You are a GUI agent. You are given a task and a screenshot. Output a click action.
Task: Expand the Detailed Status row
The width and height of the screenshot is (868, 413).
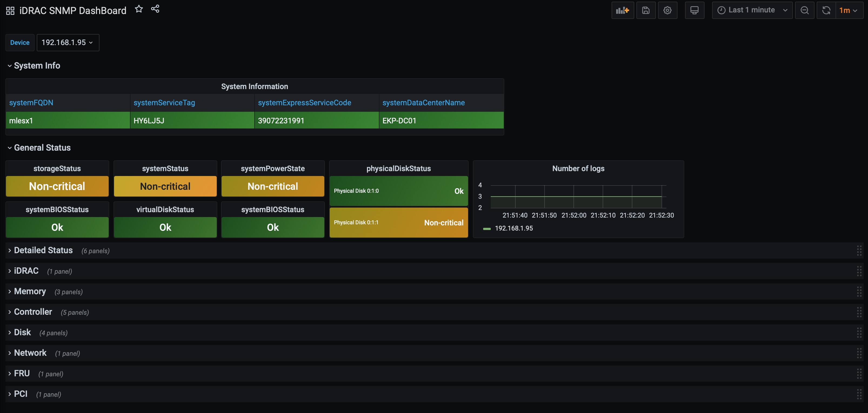(x=43, y=250)
